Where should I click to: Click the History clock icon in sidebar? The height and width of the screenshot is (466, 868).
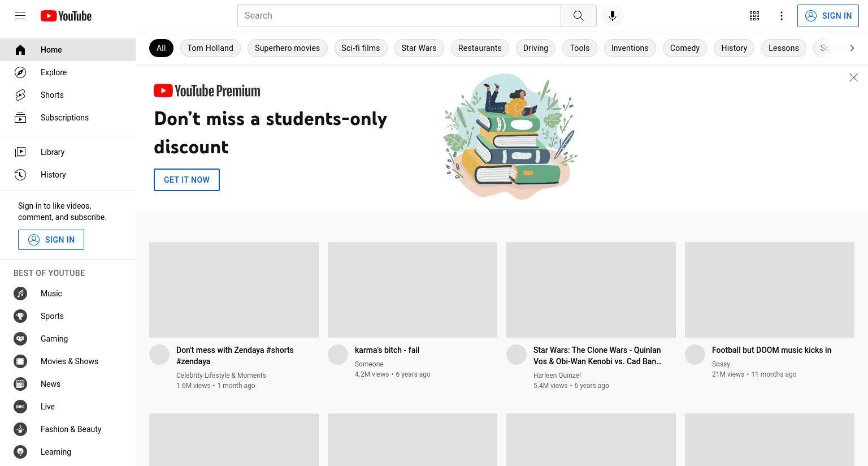[20, 175]
